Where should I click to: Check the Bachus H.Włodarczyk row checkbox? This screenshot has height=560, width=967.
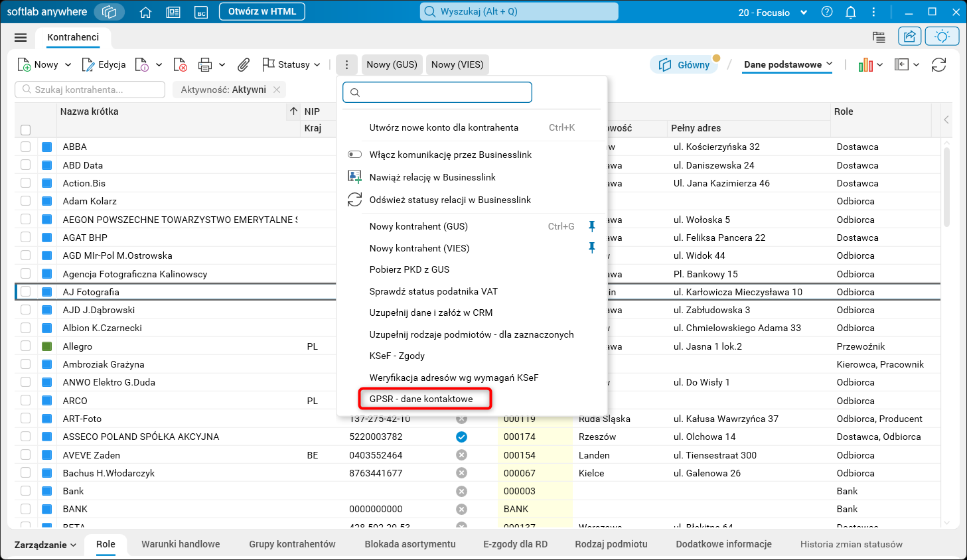25,473
